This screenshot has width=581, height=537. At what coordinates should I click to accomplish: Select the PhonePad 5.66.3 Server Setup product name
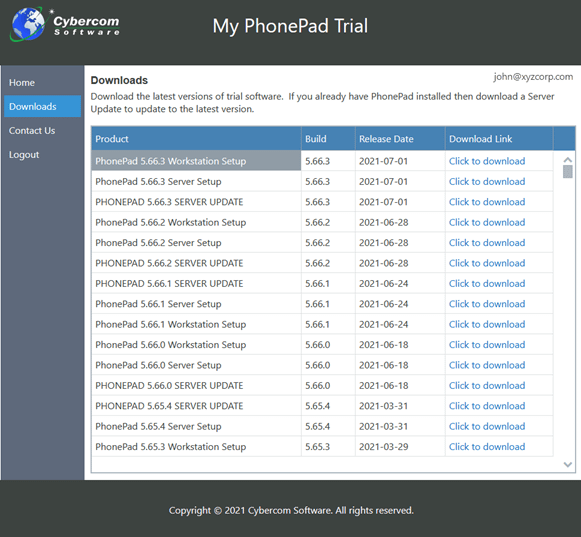click(x=158, y=182)
